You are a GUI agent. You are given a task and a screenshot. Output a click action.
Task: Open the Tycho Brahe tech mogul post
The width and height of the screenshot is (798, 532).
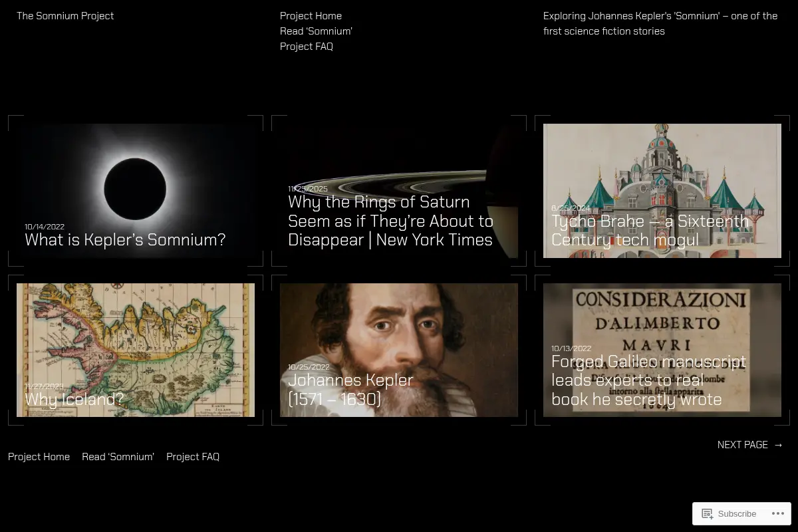(650, 230)
